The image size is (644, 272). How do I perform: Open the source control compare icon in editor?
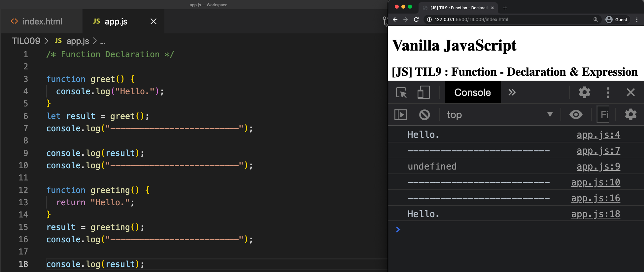[385, 21]
